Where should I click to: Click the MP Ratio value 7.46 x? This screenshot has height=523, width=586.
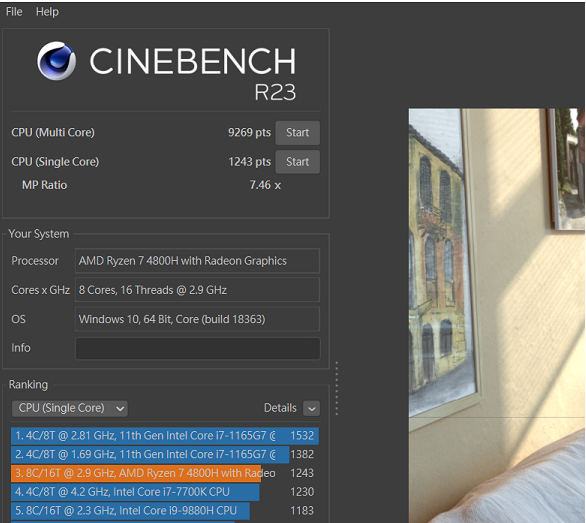pos(265,185)
